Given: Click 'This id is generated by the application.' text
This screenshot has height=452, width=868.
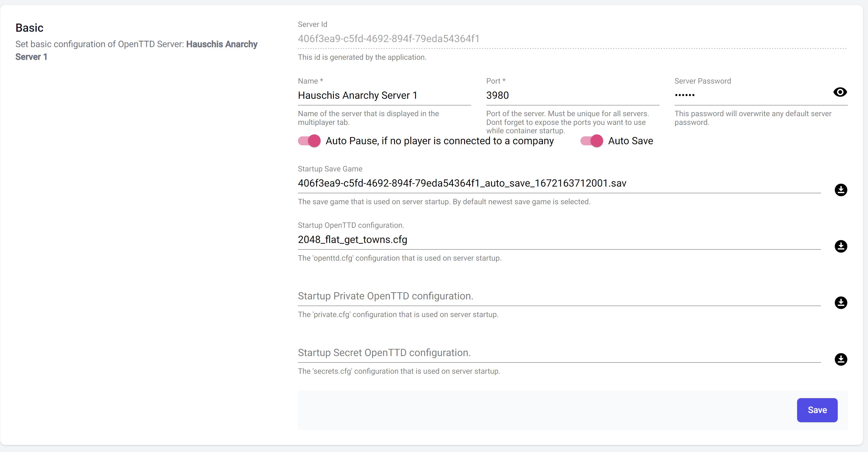Looking at the screenshot, I should coord(362,57).
